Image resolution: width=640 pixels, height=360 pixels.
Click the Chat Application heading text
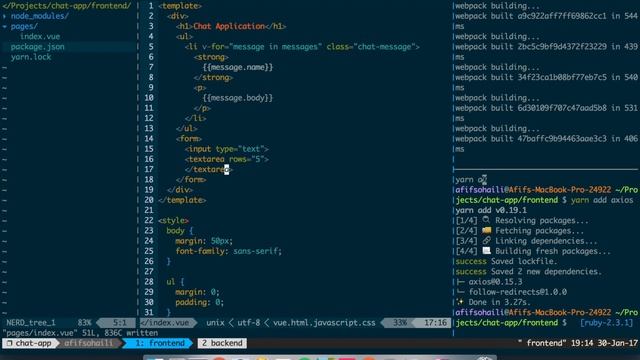click(x=229, y=27)
